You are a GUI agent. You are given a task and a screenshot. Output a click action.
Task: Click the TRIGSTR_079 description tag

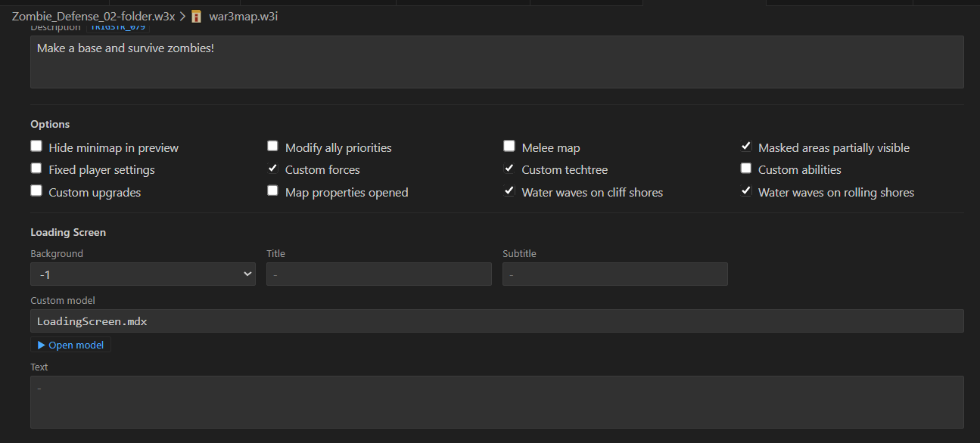pyautogui.click(x=117, y=27)
